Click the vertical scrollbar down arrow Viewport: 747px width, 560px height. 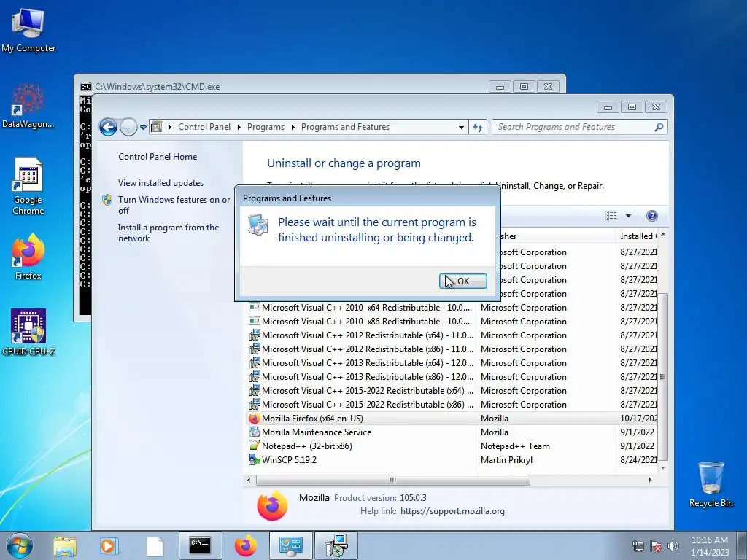[662, 468]
